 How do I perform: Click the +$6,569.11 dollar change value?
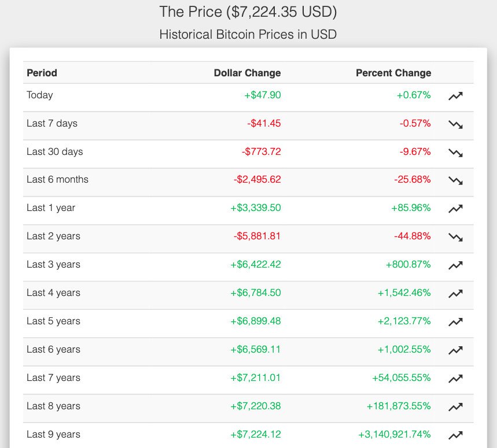tap(256, 349)
